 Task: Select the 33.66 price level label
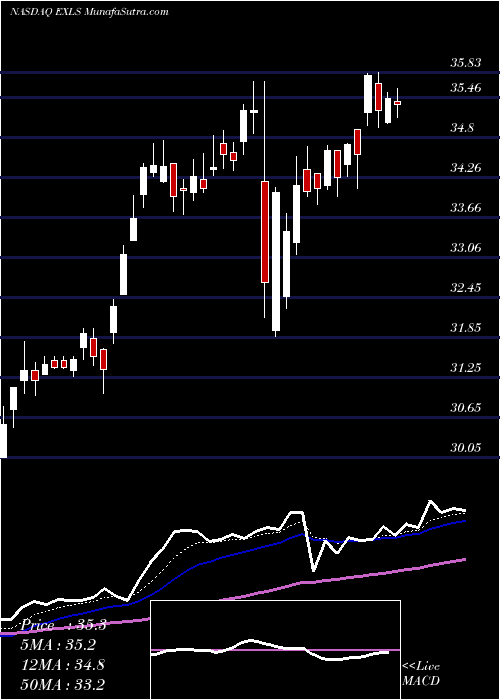point(466,208)
